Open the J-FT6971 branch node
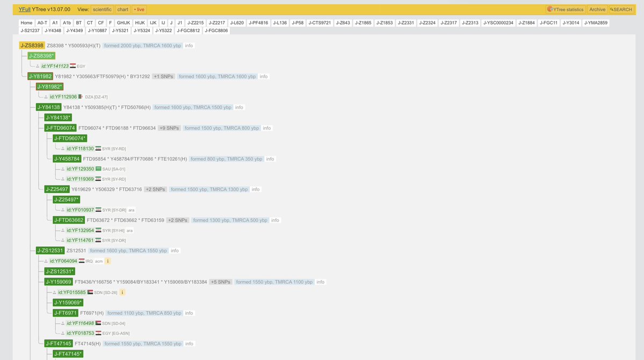 click(x=66, y=313)
